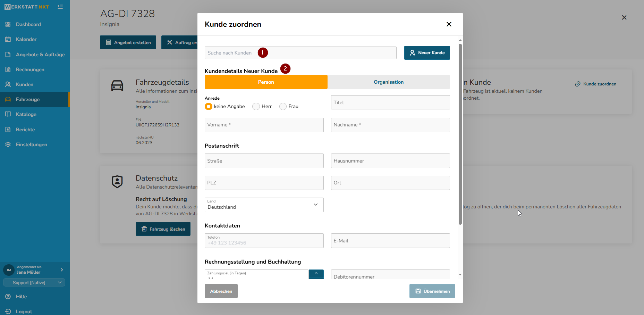Click the Kalender calendar icon

pyautogui.click(x=8, y=39)
